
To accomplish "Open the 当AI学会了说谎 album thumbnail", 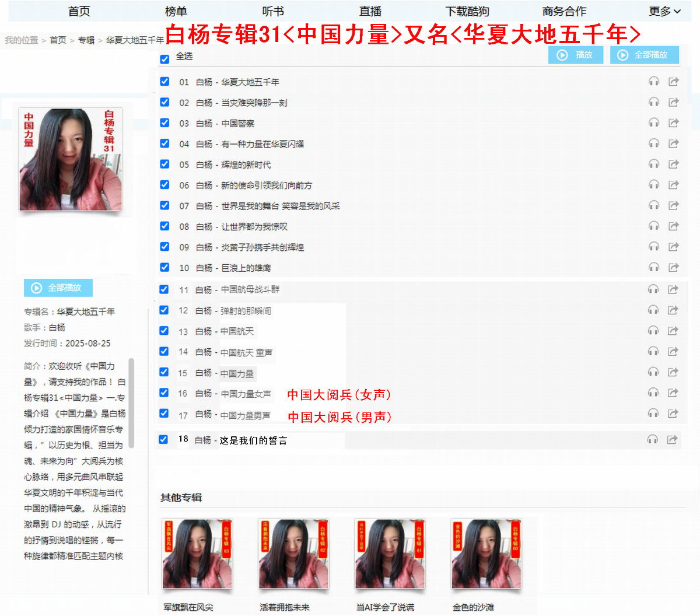I will pos(390,554).
